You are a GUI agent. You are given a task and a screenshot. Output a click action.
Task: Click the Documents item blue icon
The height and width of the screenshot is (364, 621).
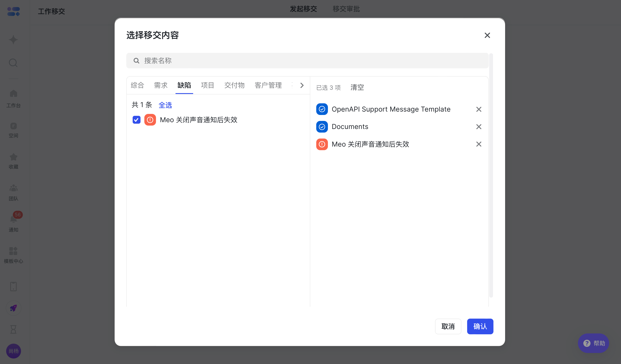click(x=322, y=127)
